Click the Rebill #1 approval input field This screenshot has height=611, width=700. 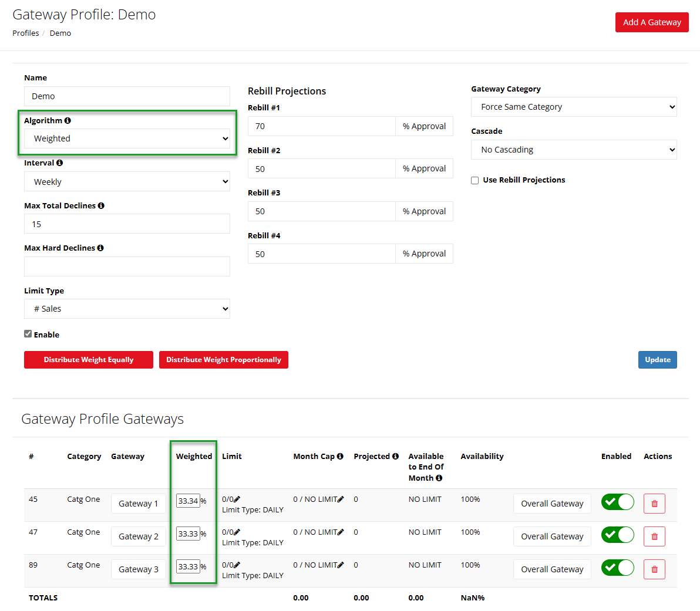pos(321,126)
